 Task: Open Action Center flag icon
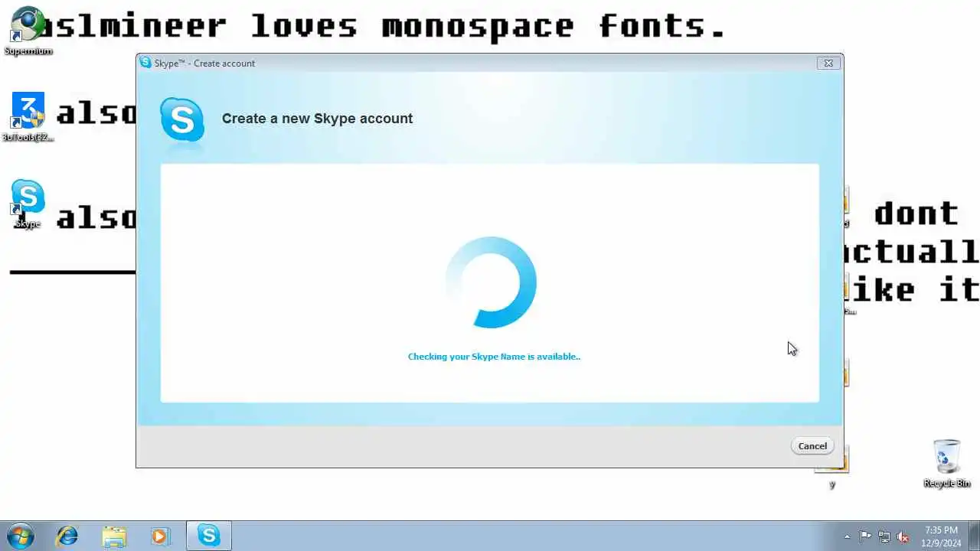tap(865, 536)
